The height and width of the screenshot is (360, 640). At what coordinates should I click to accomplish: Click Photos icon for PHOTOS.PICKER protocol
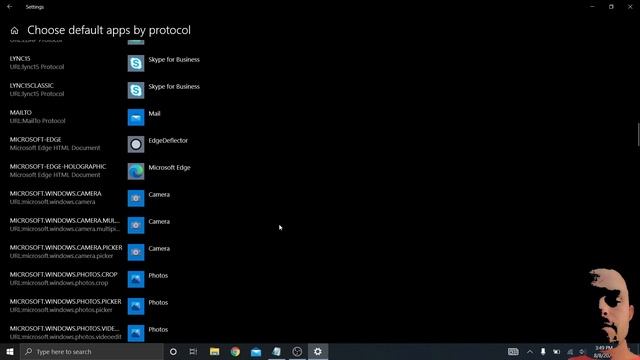coord(136,306)
